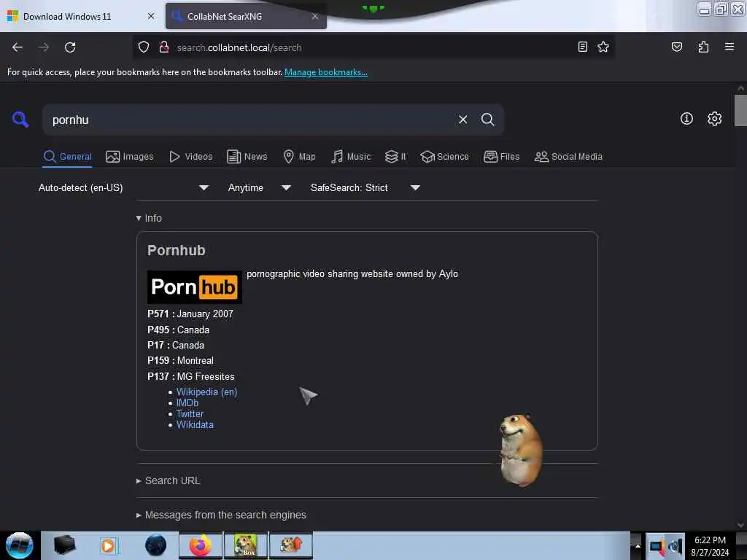This screenshot has height=560, width=747.
Task: Open the tracking protection shield icon
Action: [x=144, y=47]
